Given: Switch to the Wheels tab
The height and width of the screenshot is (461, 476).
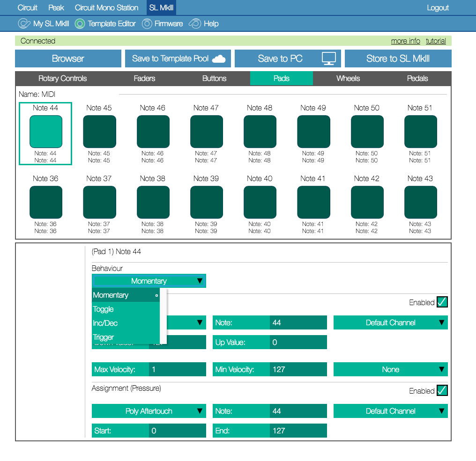Looking at the screenshot, I should tap(348, 78).
